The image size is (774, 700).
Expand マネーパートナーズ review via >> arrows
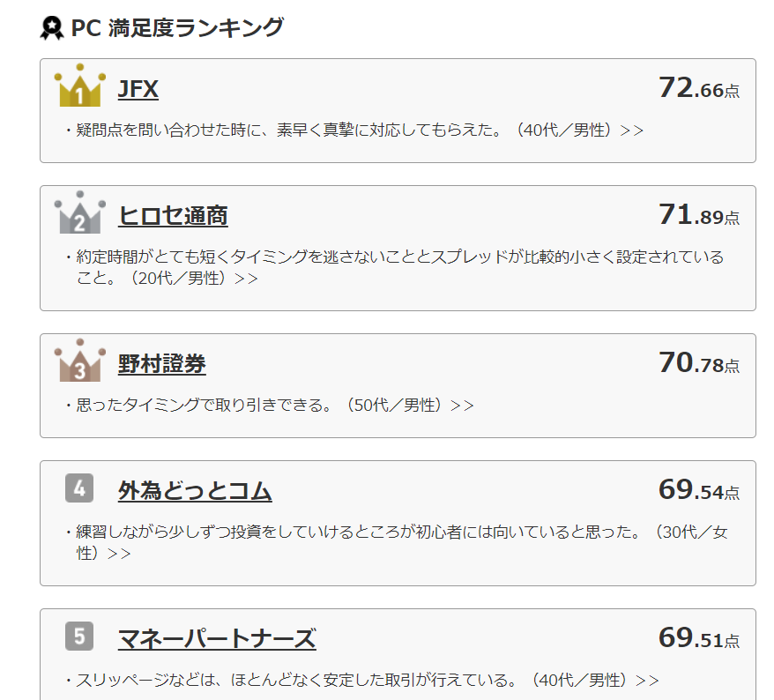pos(647,681)
